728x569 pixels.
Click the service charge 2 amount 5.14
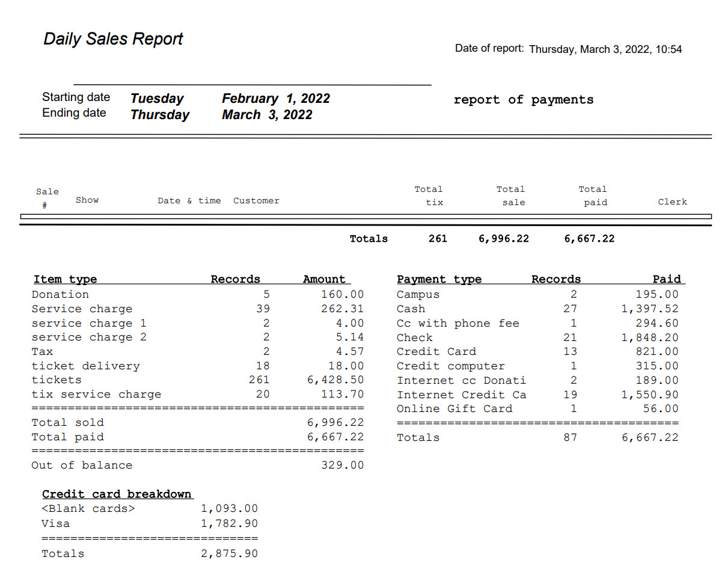point(350,337)
